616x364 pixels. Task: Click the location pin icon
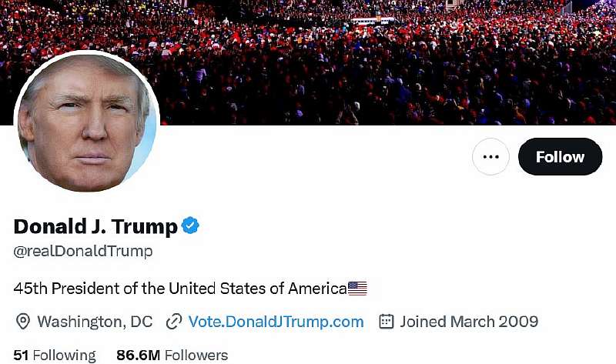(22, 322)
